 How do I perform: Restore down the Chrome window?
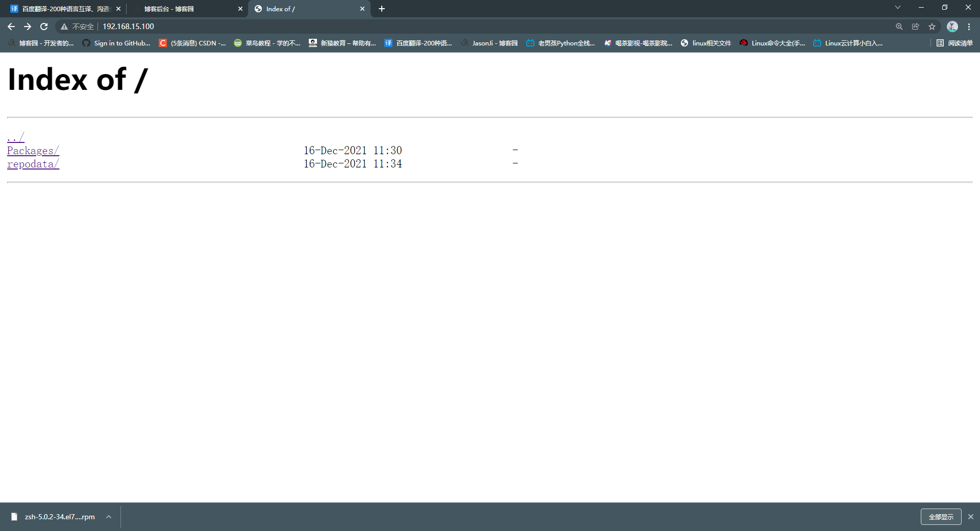pyautogui.click(x=945, y=7)
